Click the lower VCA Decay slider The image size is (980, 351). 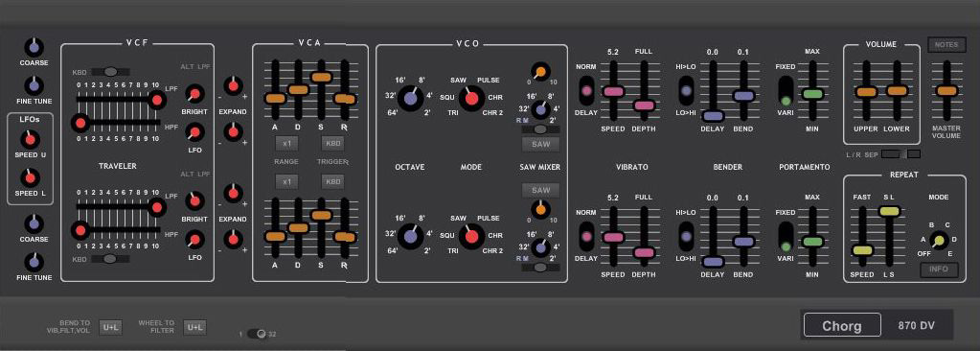298,227
